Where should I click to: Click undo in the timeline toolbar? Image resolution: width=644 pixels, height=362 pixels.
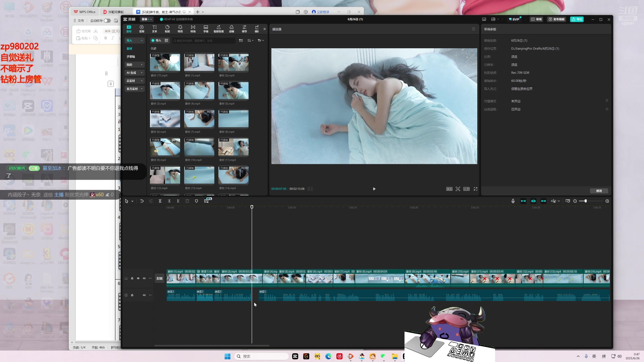click(142, 201)
